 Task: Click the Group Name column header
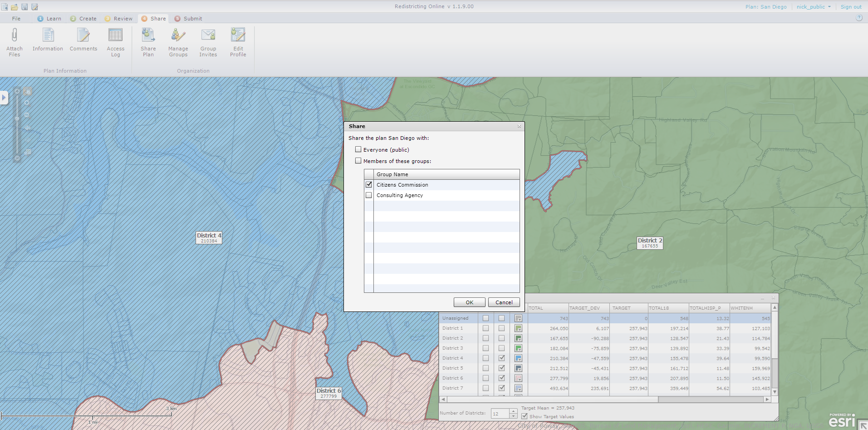(x=446, y=174)
